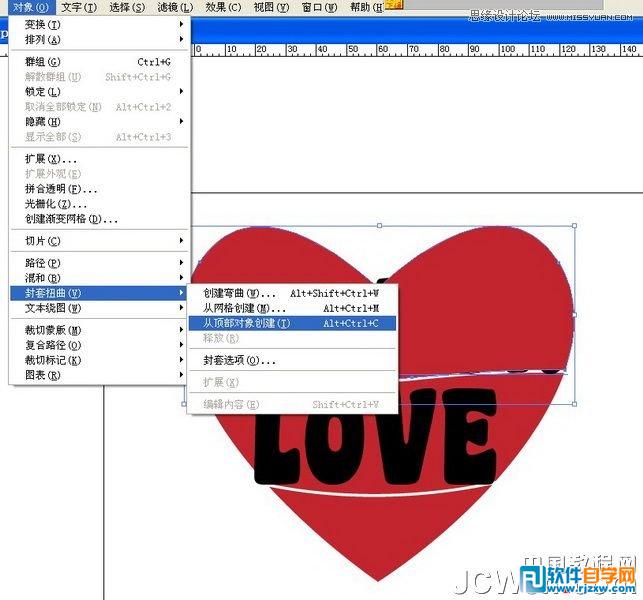Select highlighted 封套扭曲(V) menu entry
This screenshot has width=643, height=600.
pyautogui.click(x=100, y=293)
